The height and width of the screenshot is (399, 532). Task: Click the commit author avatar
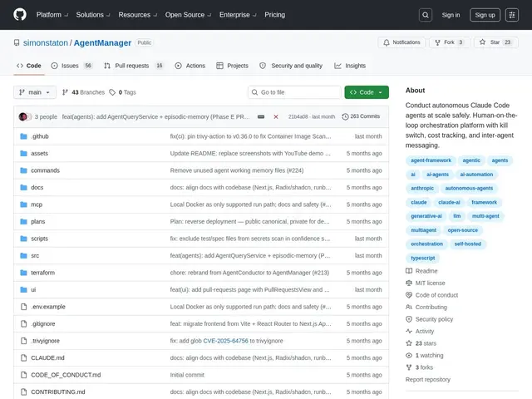tap(22, 116)
